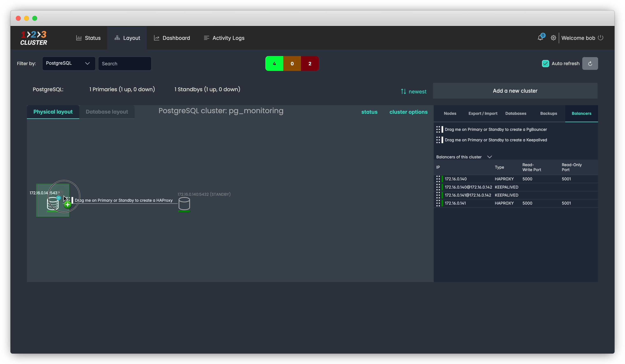Click the 123 Cluster logo

pyautogui.click(x=34, y=38)
